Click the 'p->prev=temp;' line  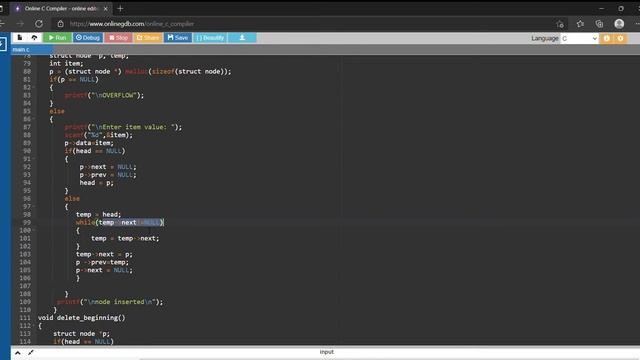pyautogui.click(x=102, y=262)
